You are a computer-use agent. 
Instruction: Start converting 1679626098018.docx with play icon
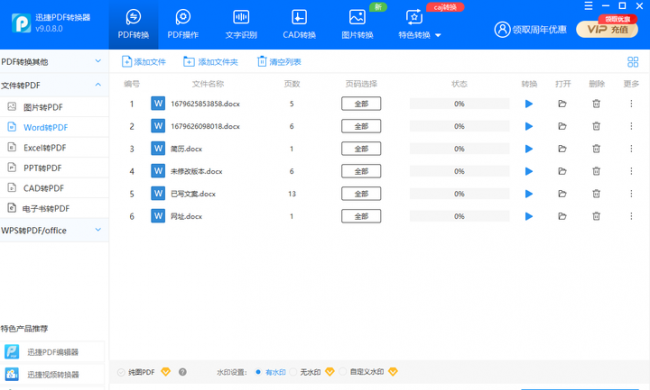tap(529, 126)
